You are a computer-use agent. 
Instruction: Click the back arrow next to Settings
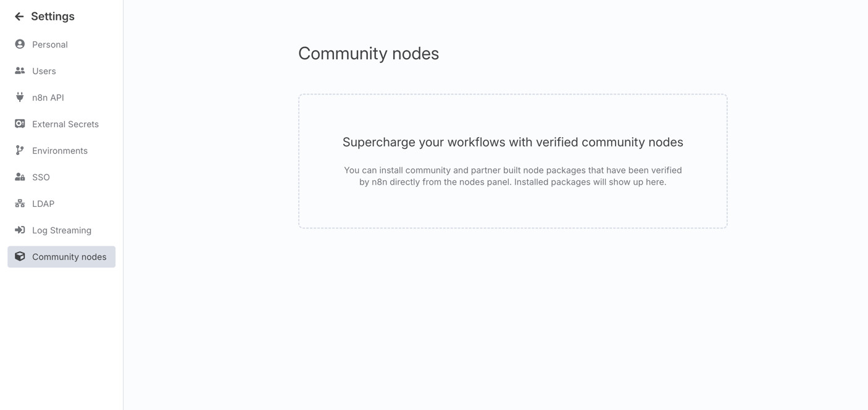click(19, 17)
